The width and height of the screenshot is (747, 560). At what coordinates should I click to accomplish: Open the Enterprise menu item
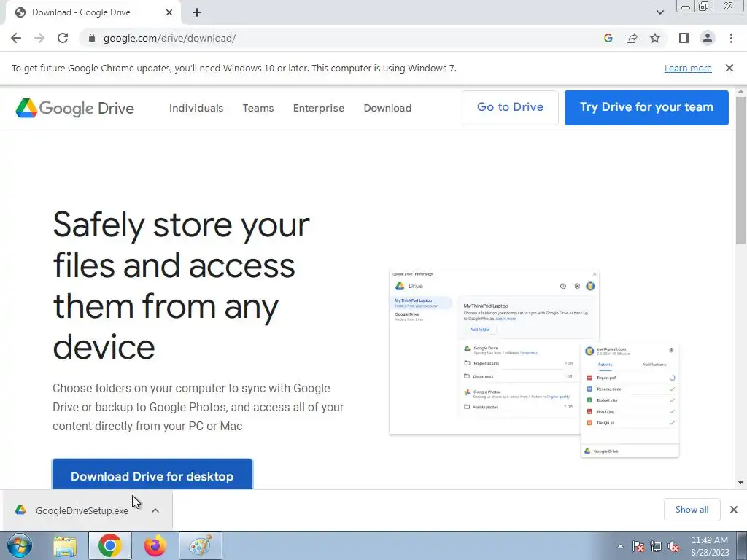coord(319,108)
